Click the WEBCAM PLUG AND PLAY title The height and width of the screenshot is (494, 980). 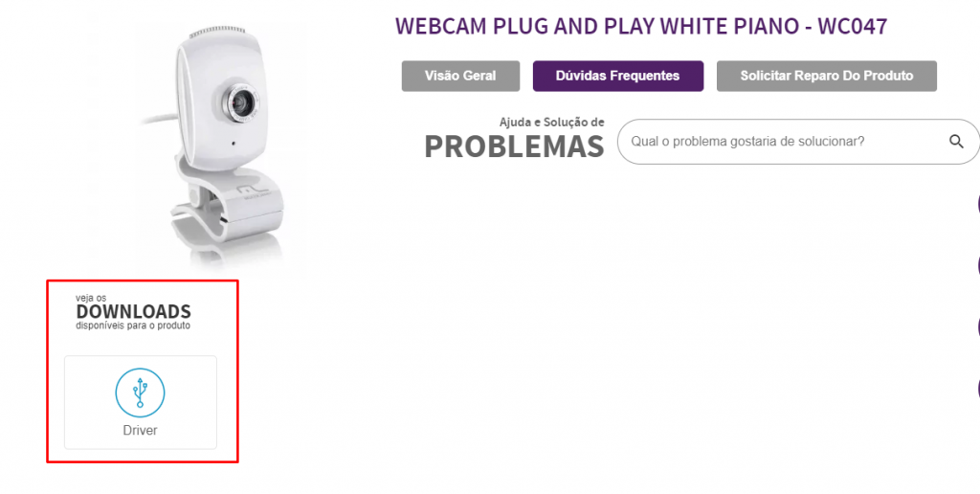[641, 26]
